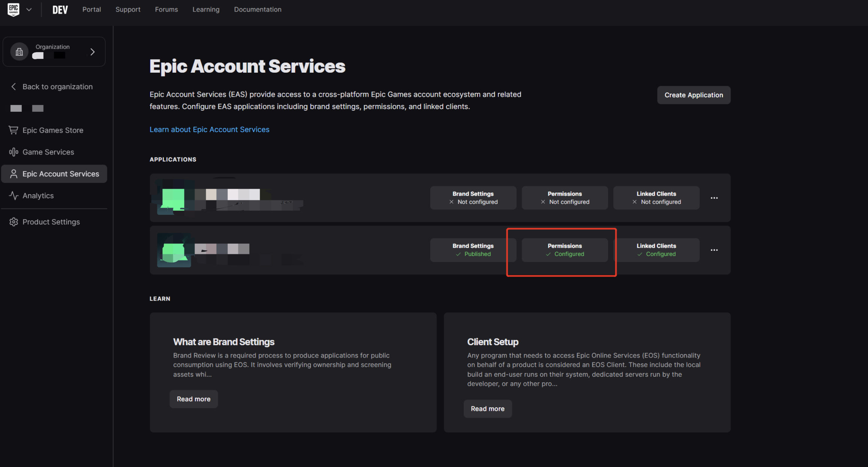Click the three-dots menu on second application

(714, 250)
